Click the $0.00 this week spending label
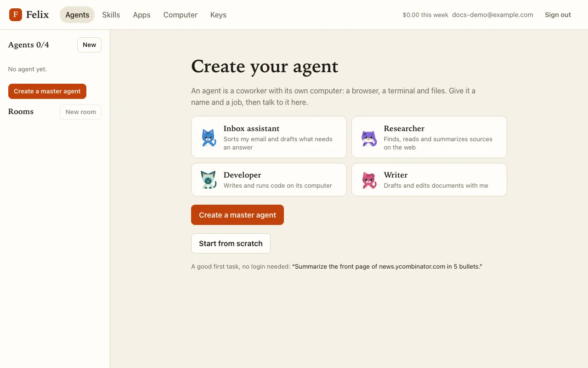 (425, 15)
